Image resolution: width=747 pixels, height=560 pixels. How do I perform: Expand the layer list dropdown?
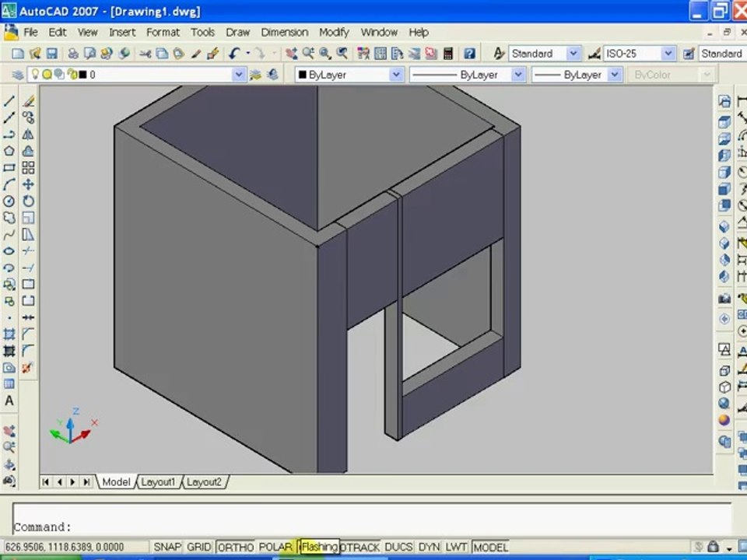(x=238, y=75)
